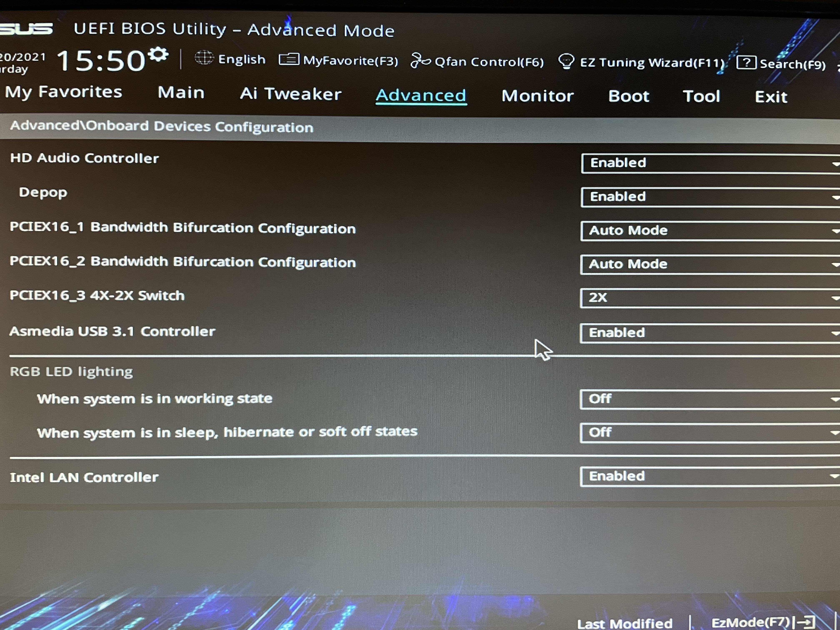Click the 15:50 clock time
Image resolution: width=840 pixels, height=630 pixels.
[101, 61]
